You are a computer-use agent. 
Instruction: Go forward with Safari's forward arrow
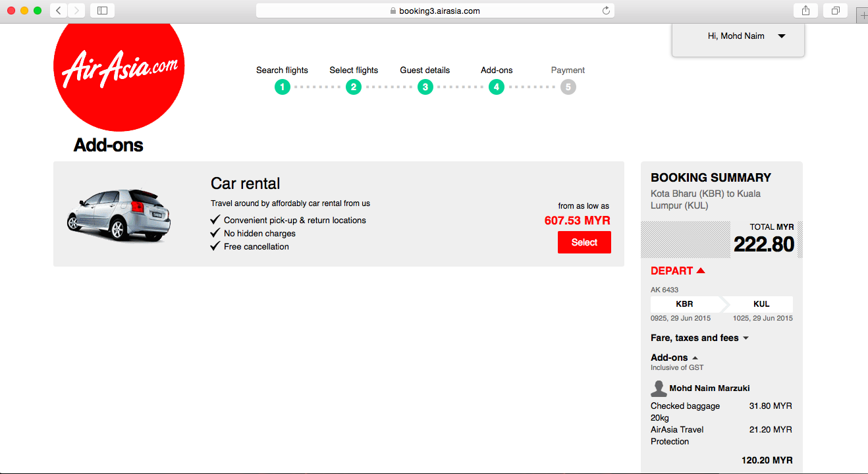tap(76, 11)
